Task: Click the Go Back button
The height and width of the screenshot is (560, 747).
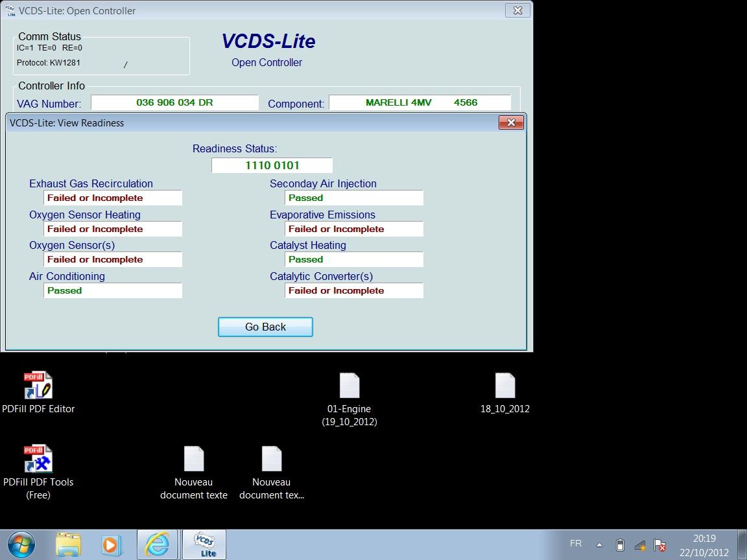Action: [265, 327]
